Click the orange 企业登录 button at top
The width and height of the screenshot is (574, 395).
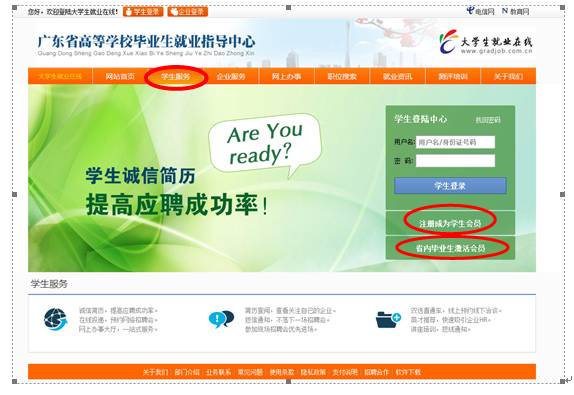tap(188, 12)
